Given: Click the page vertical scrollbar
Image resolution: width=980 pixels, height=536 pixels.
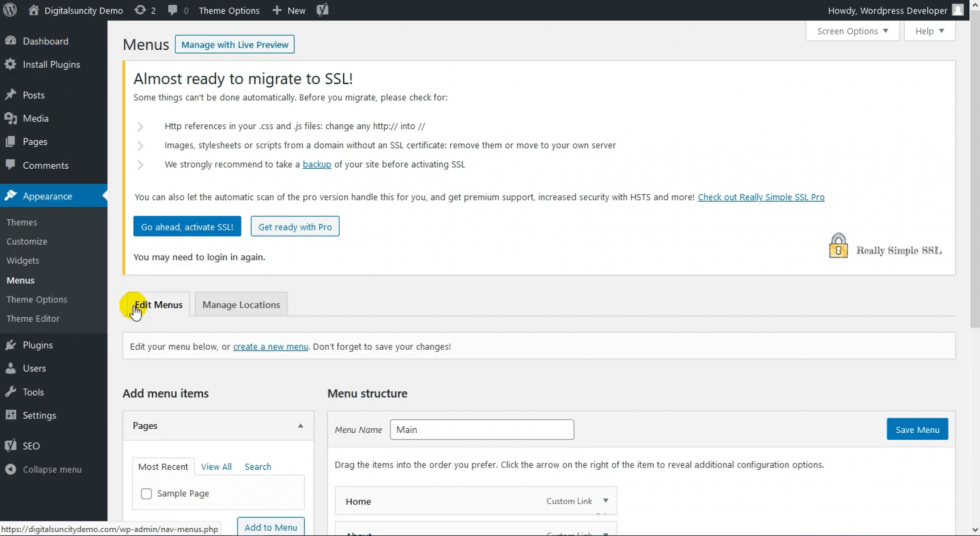Looking at the screenshot, I should click(974, 169).
